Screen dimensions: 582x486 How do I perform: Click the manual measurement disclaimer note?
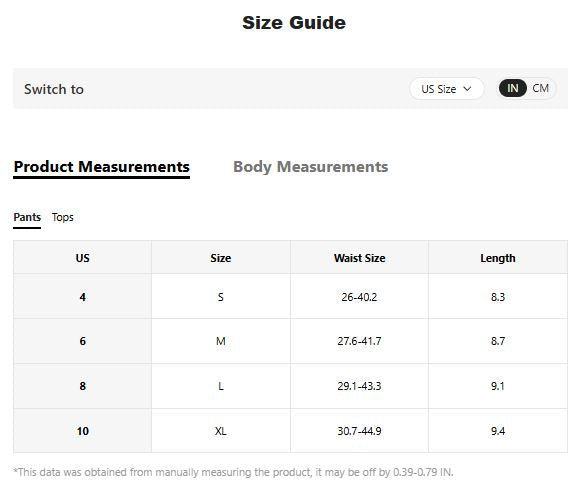(x=233, y=472)
